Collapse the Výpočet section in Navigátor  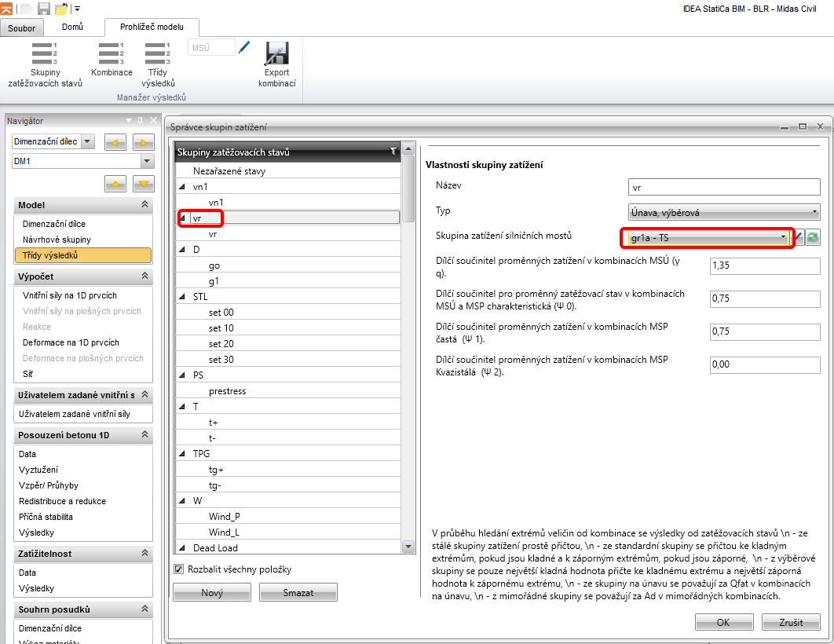click(144, 276)
